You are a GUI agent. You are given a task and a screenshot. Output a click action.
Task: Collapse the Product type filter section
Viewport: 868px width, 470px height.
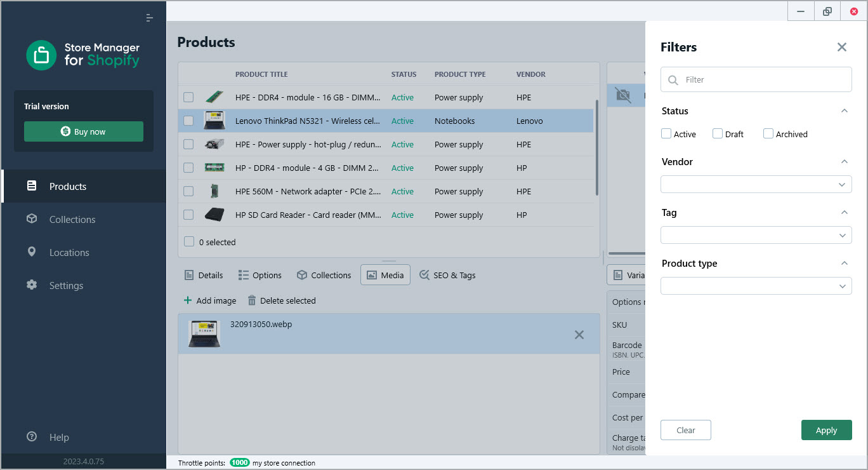(x=844, y=263)
